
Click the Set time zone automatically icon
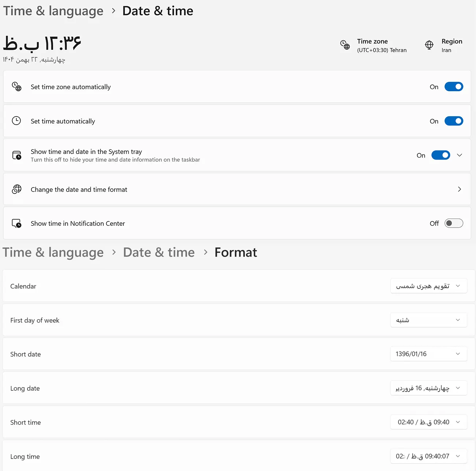(17, 87)
